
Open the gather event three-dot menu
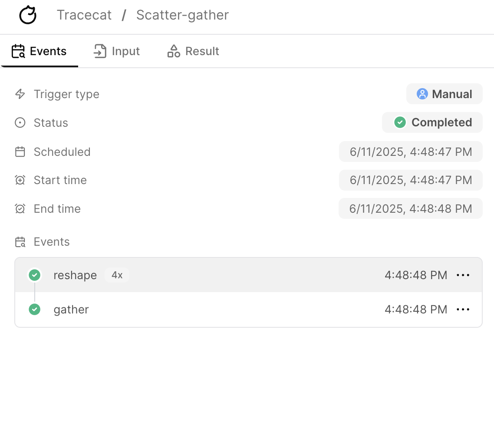[463, 310]
